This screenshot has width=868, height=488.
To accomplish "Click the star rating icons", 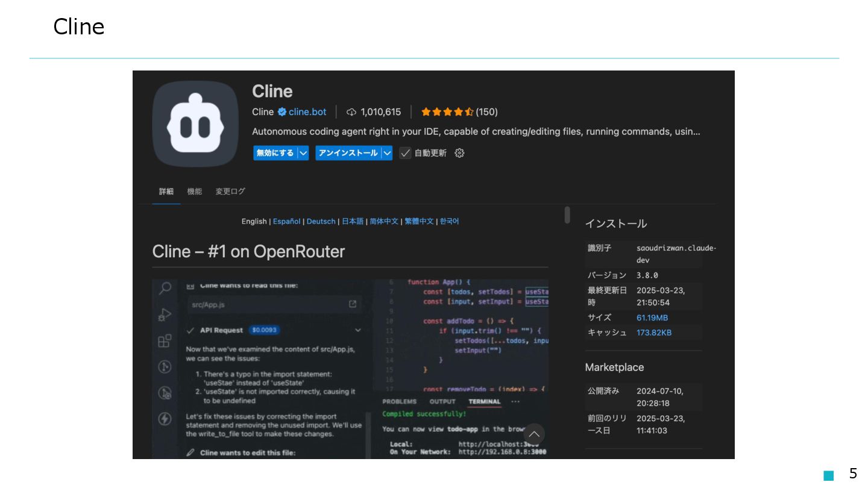I will coord(447,111).
